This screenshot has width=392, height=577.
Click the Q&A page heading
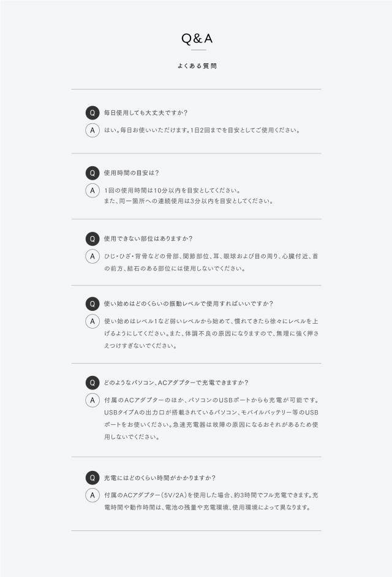197,39
